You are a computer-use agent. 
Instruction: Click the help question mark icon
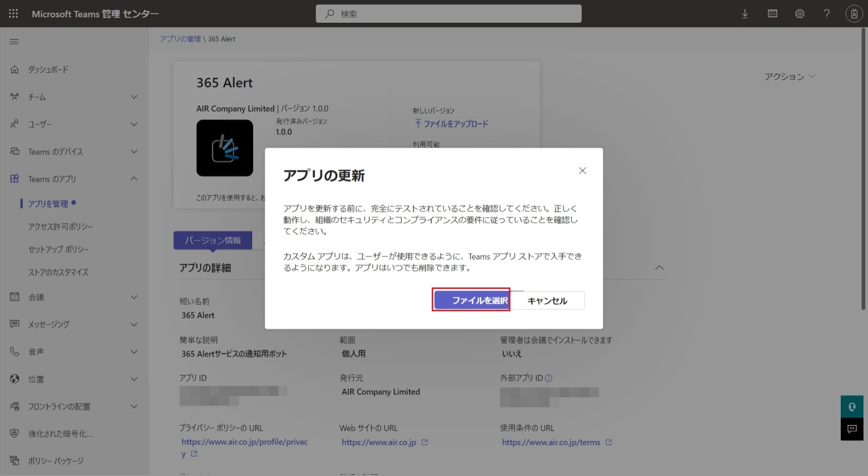point(826,14)
